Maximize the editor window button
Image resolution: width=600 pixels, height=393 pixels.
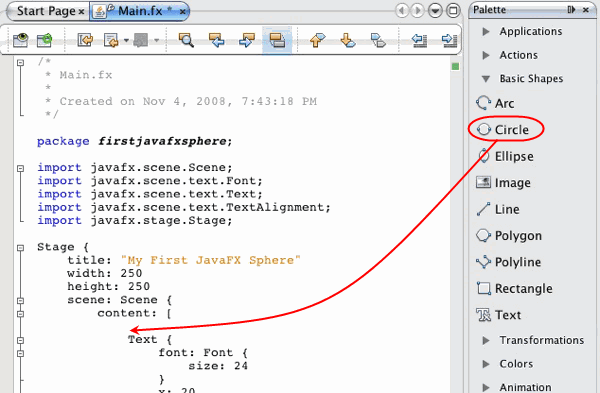453,10
